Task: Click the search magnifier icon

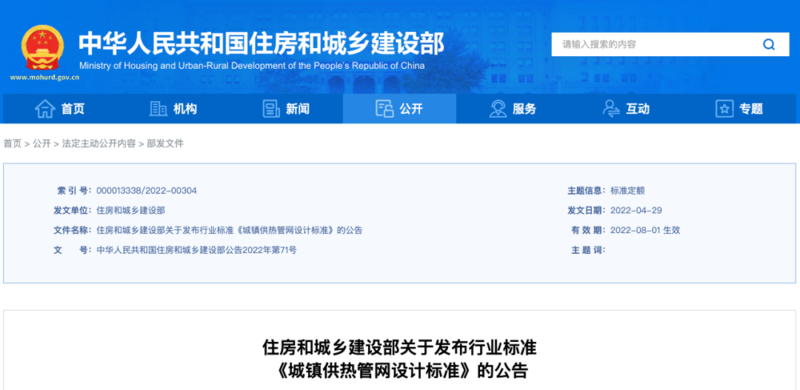Action: [768, 44]
